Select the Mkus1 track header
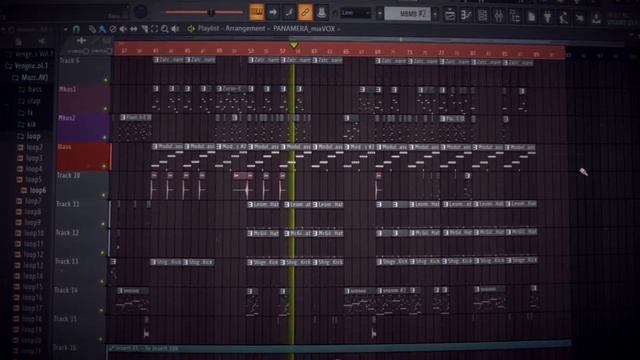 pyautogui.click(x=84, y=99)
